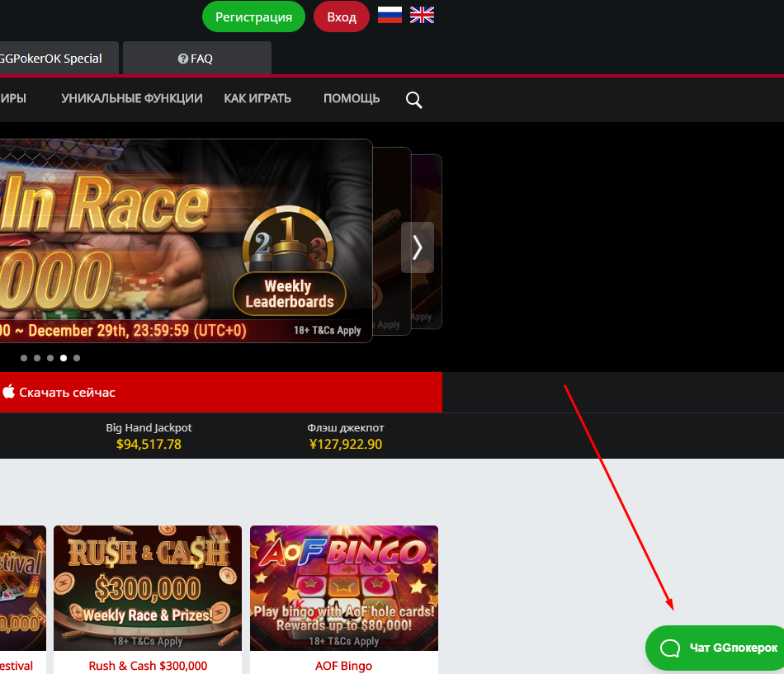Screen dimensions: 784x674
Task: Select the fourth active carousel dot
Action: pyautogui.click(x=64, y=358)
